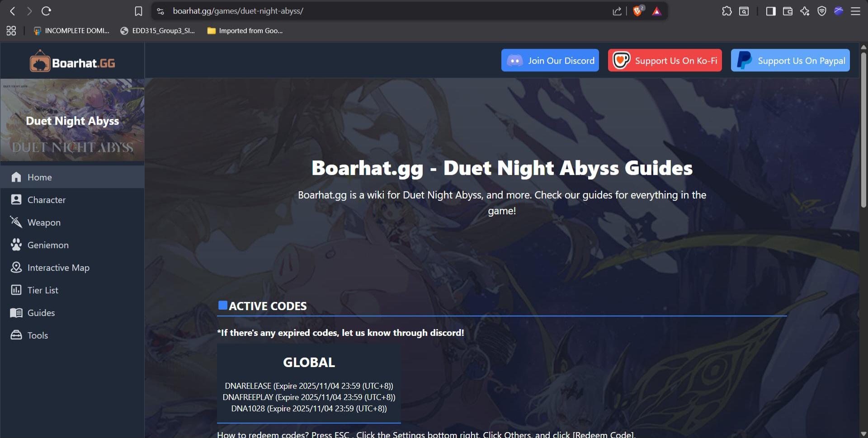This screenshot has height=438, width=868.
Task: Click Support Us On Ko-Fi button
Action: point(665,61)
